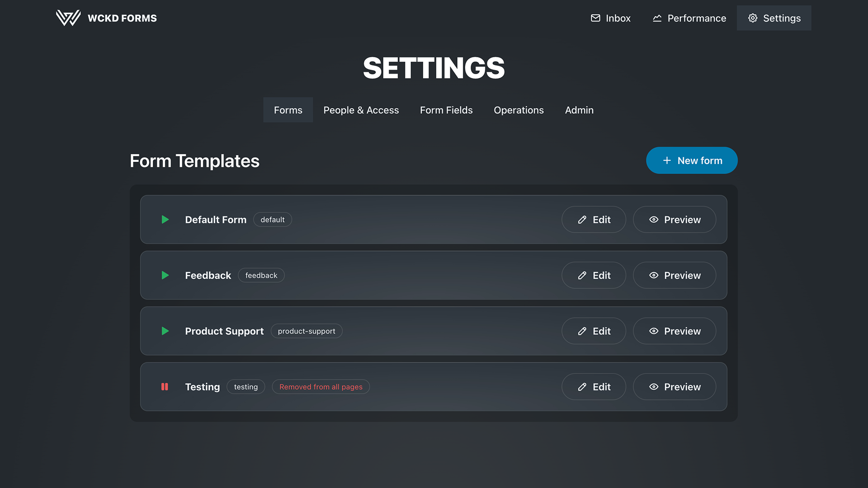Click the green play icon for Default Form
The image size is (868, 488).
(x=165, y=220)
